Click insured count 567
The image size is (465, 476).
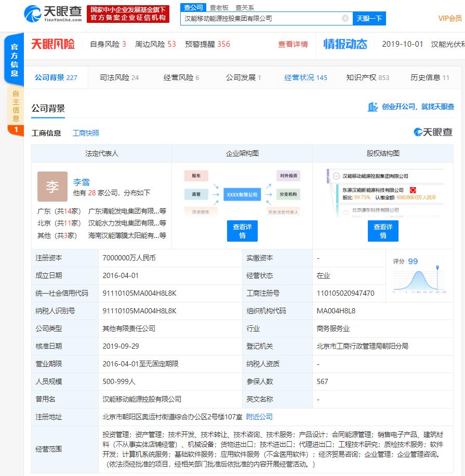coord(322,381)
